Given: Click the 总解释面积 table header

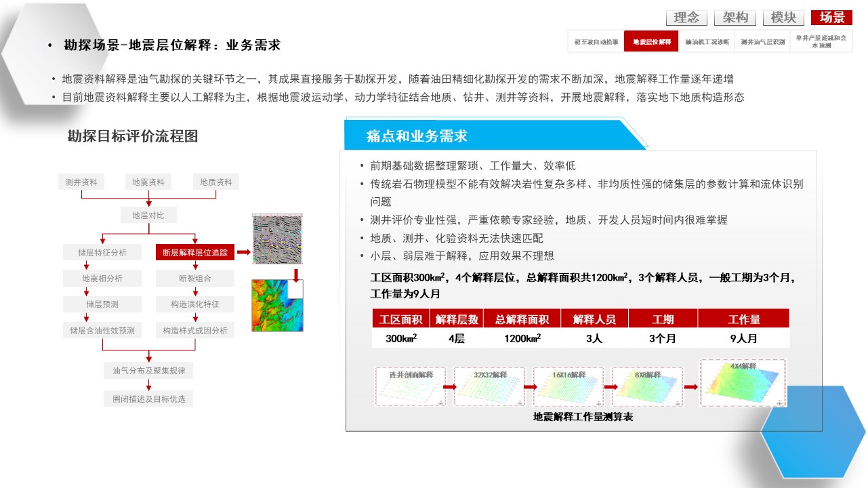Looking at the screenshot, I should coord(522,319).
